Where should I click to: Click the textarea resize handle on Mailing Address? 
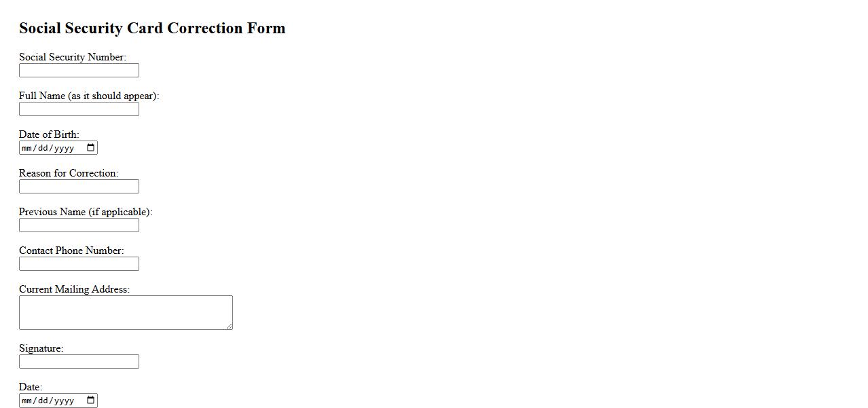(x=230, y=327)
